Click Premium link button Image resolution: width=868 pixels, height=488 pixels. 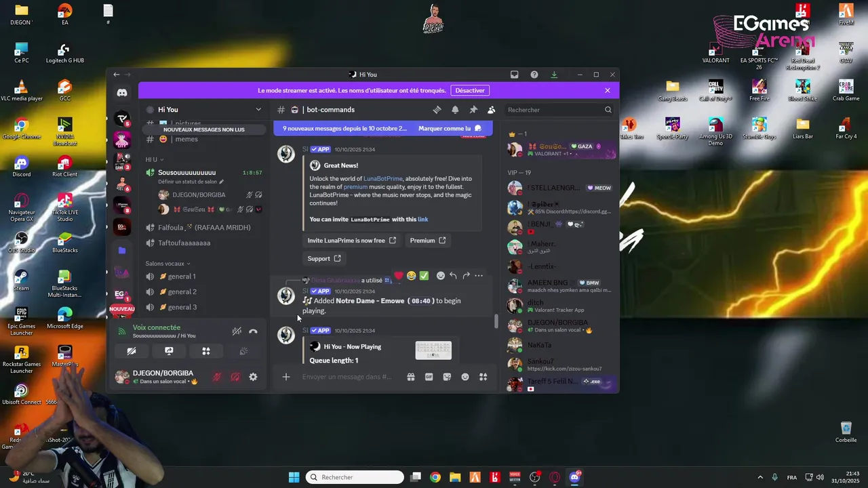428,241
